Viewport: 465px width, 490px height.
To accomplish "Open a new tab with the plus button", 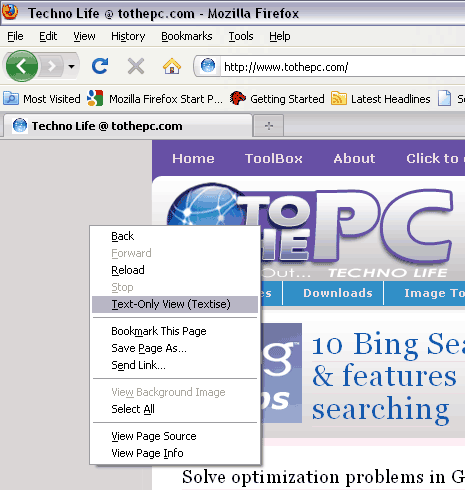I will 269,126.
